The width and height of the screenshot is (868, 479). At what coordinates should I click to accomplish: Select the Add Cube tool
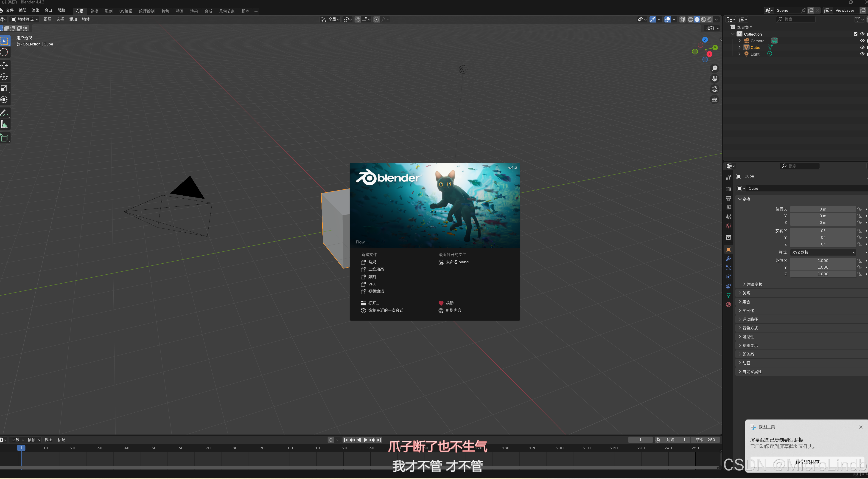point(4,138)
